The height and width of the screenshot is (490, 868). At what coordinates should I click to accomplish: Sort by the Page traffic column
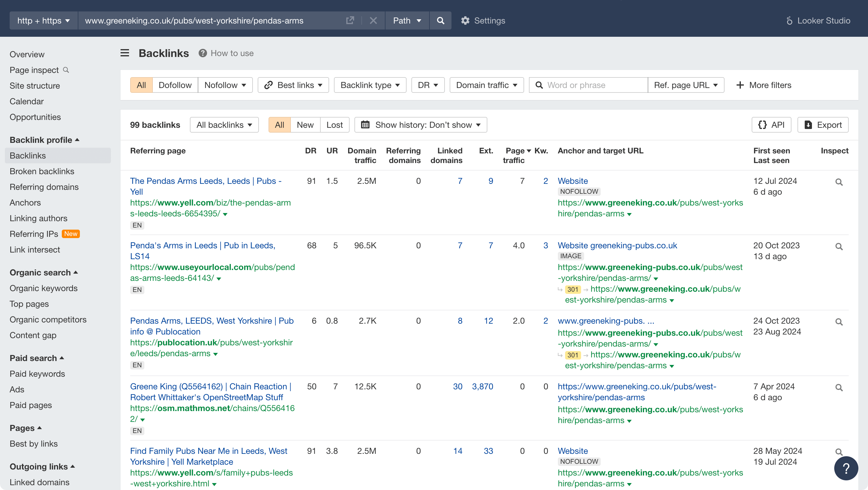tap(516, 155)
